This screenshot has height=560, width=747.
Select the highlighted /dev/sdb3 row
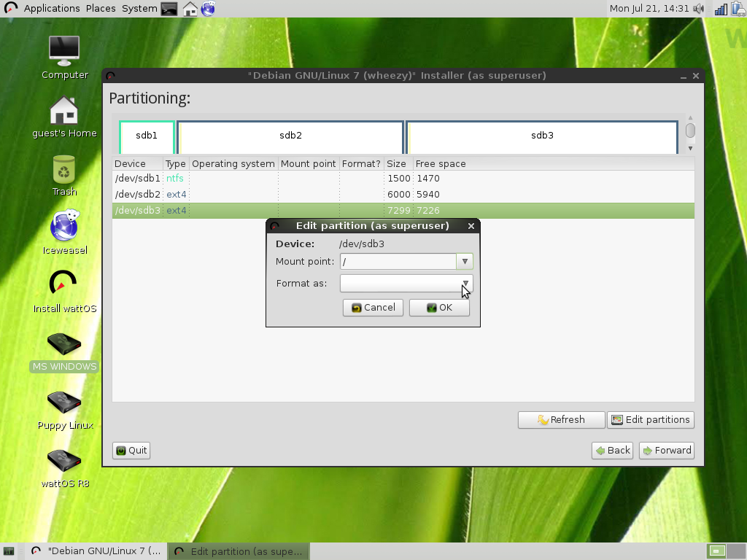tap(403, 211)
